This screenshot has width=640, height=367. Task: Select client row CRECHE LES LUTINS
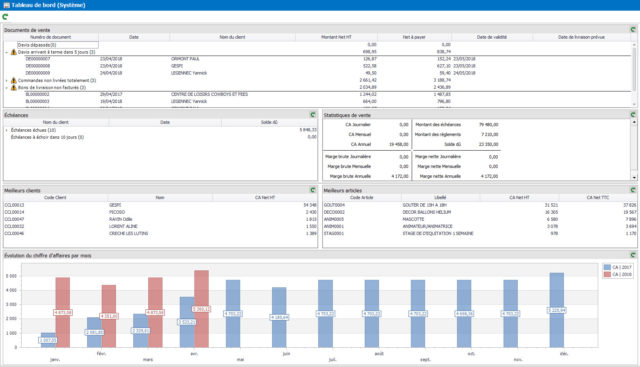(x=160, y=234)
